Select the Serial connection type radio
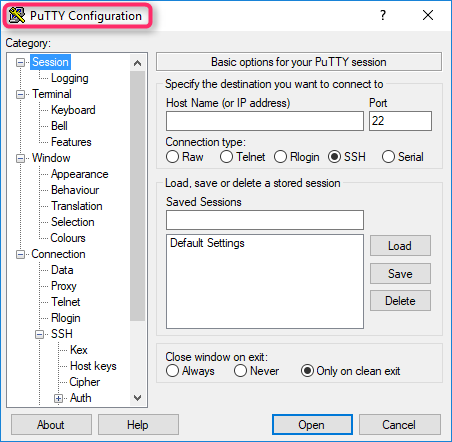The image size is (452, 442). (388, 157)
